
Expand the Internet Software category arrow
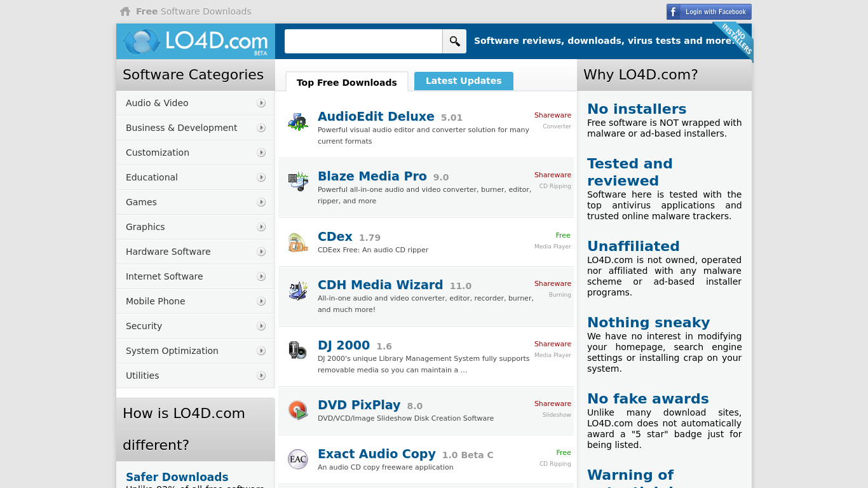click(x=261, y=276)
